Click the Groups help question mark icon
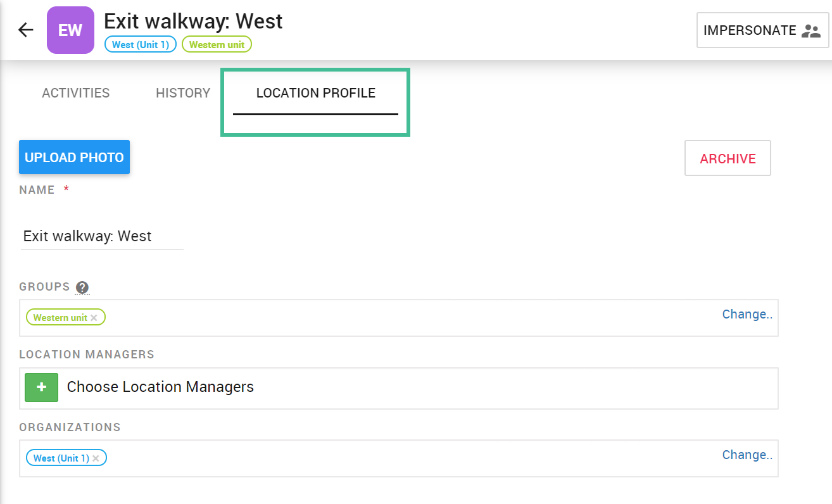 tap(82, 287)
